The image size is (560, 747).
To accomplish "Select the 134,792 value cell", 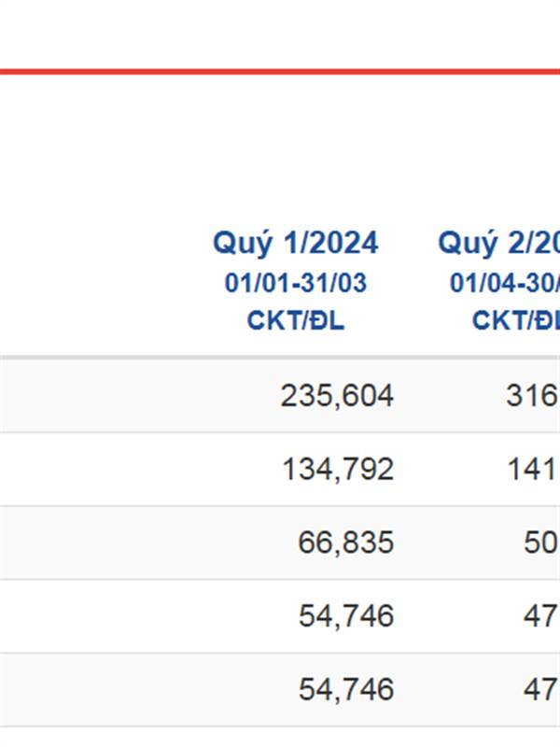I will [338, 469].
